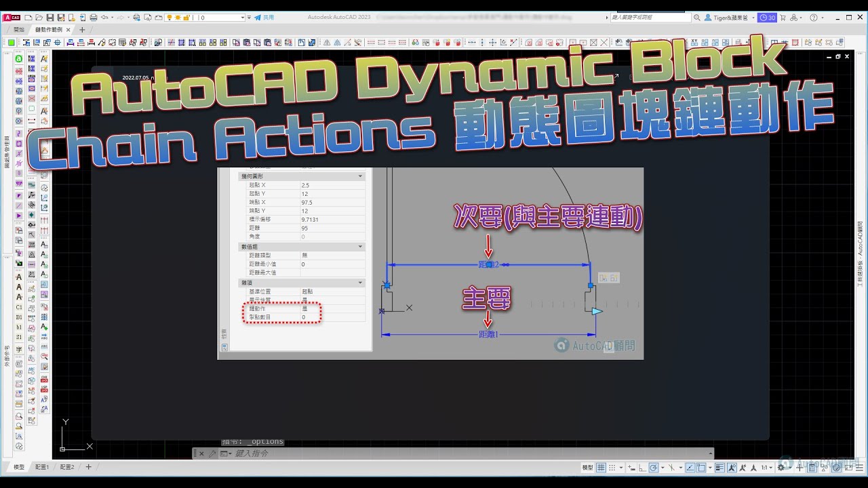Click the command line wrench customize icon
This screenshot has width=868, height=488.
(212, 453)
